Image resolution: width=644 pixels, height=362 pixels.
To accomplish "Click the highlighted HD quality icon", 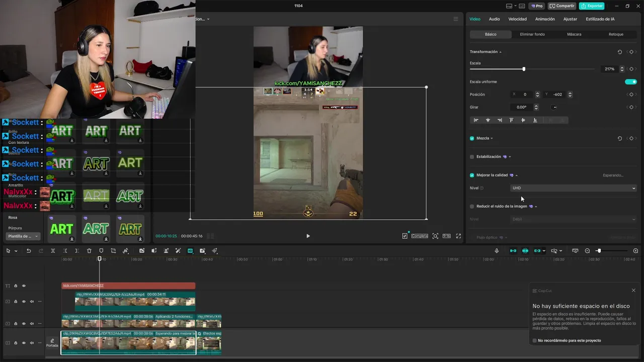I will [x=190, y=251].
